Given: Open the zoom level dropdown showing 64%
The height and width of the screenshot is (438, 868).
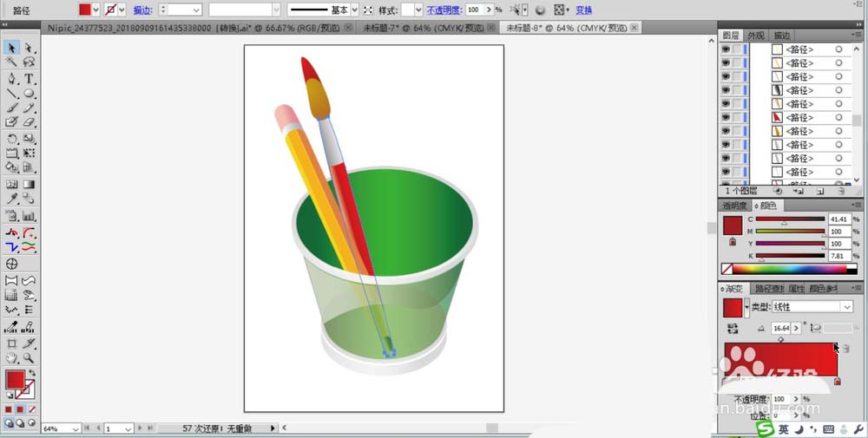Looking at the screenshot, I should click(76, 428).
